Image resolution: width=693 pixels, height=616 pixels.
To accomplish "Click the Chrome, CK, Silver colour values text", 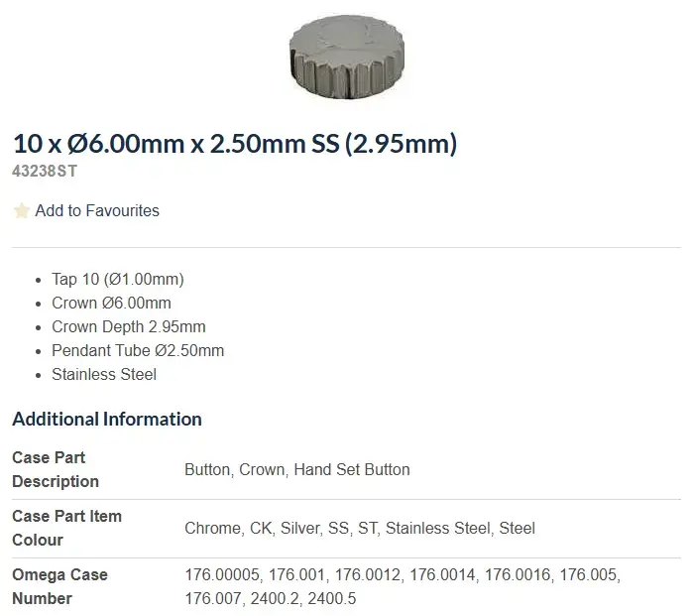I will 360,528.
